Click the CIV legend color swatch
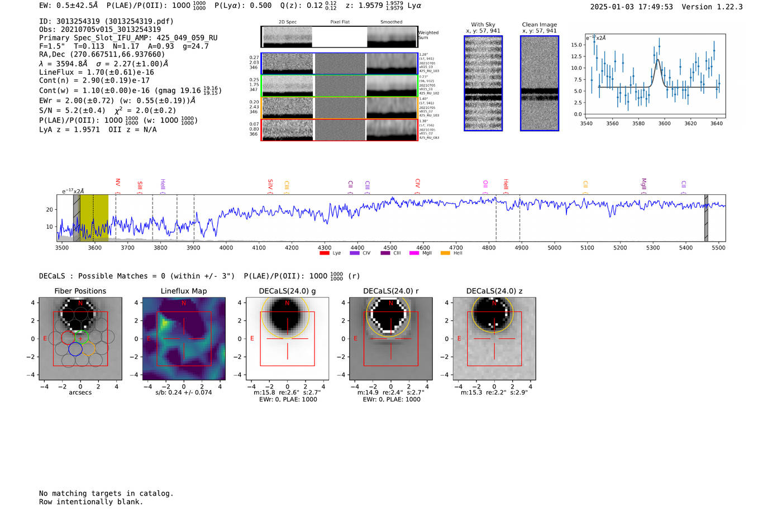 pos(354,253)
